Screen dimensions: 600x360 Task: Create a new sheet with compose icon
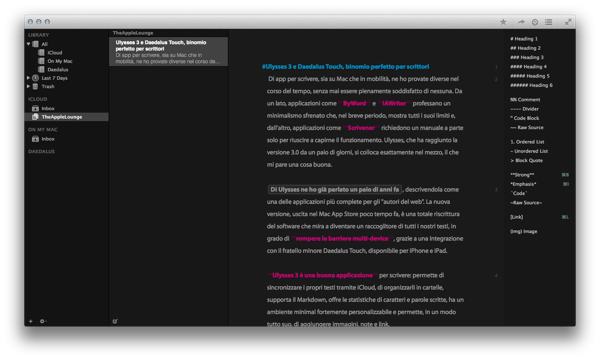pos(115,321)
